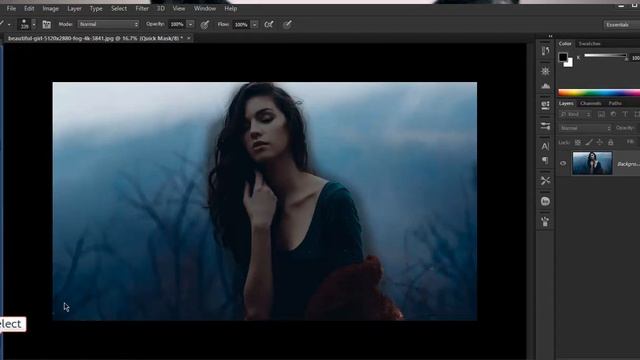
Task: Open the Properties panel icon
Action: pyautogui.click(x=545, y=105)
